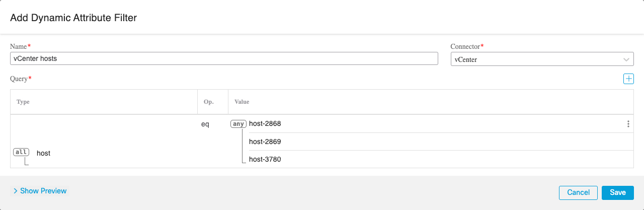This screenshot has height=210, width=644.
Task: Click the 'host' type entry
Action: 43,153
